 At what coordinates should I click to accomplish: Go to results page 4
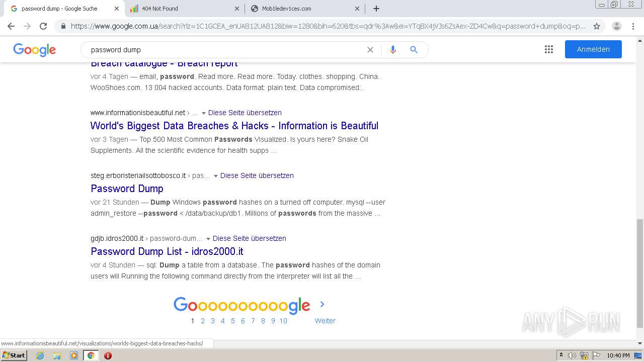(223, 321)
